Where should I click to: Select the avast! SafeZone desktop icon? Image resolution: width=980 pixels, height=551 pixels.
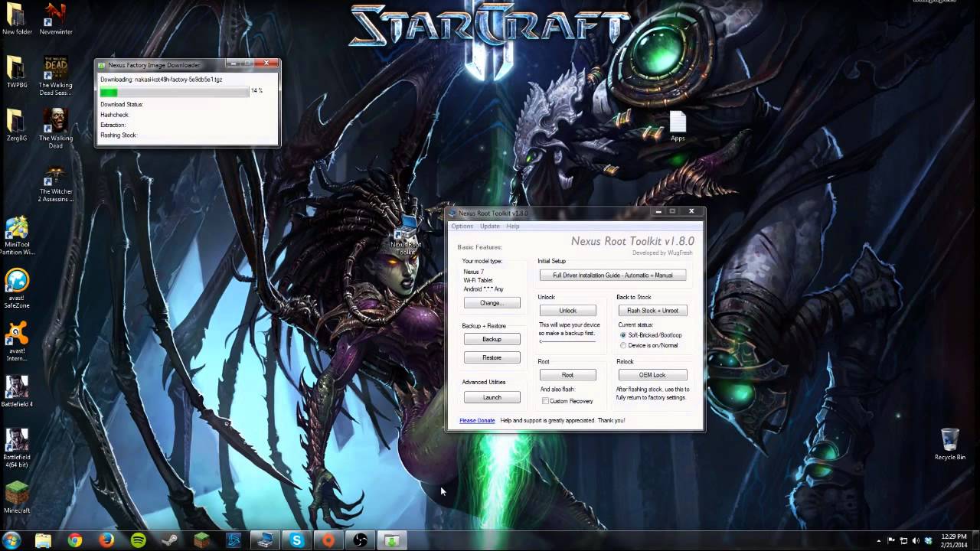click(17, 289)
